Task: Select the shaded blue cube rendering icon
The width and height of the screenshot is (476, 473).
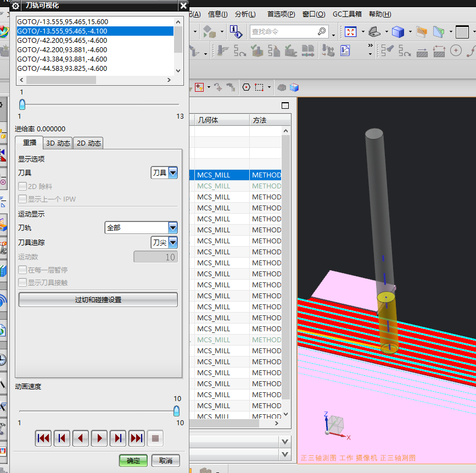Action: [x=397, y=32]
